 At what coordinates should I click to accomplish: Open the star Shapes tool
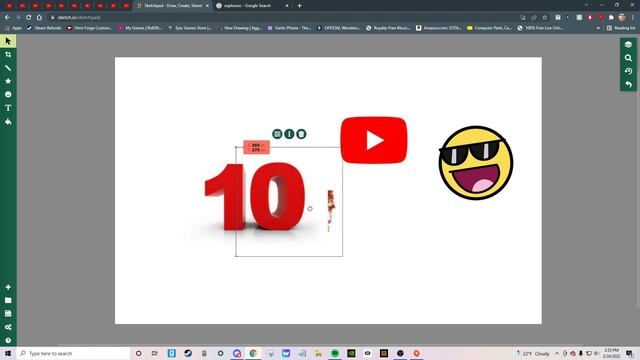point(8,81)
